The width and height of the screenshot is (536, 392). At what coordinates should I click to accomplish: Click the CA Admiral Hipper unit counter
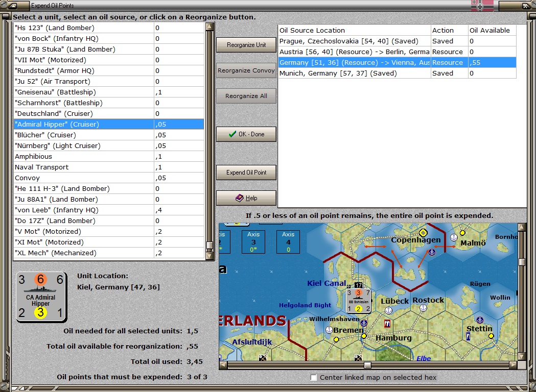(41, 297)
